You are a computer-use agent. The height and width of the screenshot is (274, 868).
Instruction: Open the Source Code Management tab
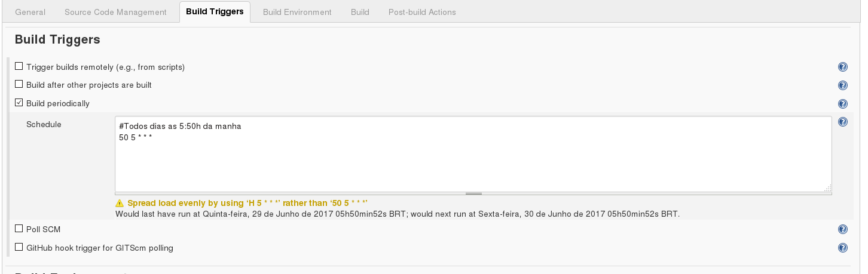coord(115,12)
